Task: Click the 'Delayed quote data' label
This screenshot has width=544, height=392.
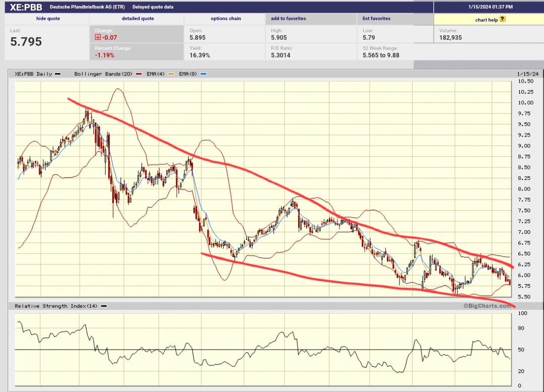Action: [x=153, y=7]
